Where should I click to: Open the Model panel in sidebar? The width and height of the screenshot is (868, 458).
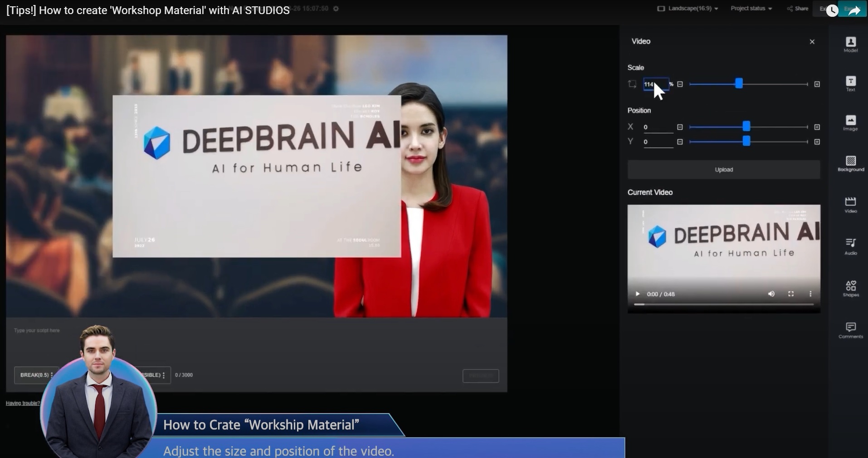[851, 44]
